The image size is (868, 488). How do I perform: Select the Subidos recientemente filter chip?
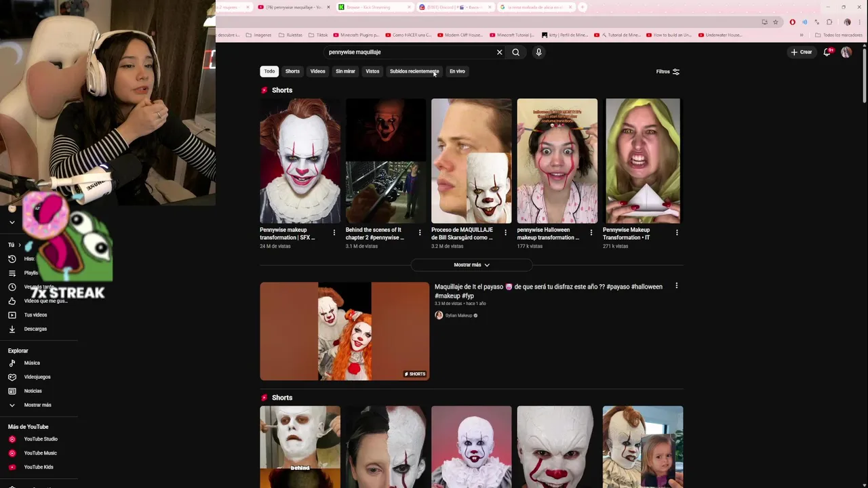[414, 71]
